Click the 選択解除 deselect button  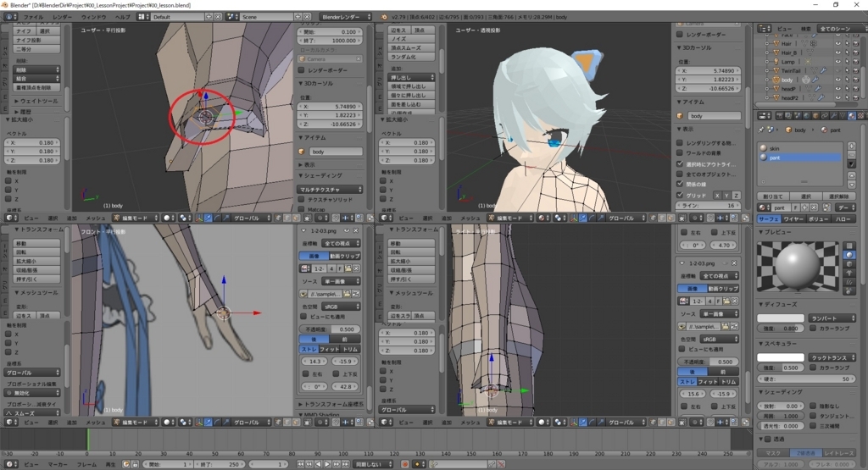point(839,196)
